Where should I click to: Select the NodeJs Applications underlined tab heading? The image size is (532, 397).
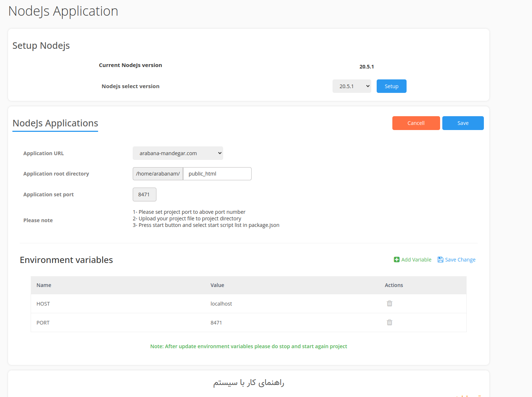[x=55, y=123]
